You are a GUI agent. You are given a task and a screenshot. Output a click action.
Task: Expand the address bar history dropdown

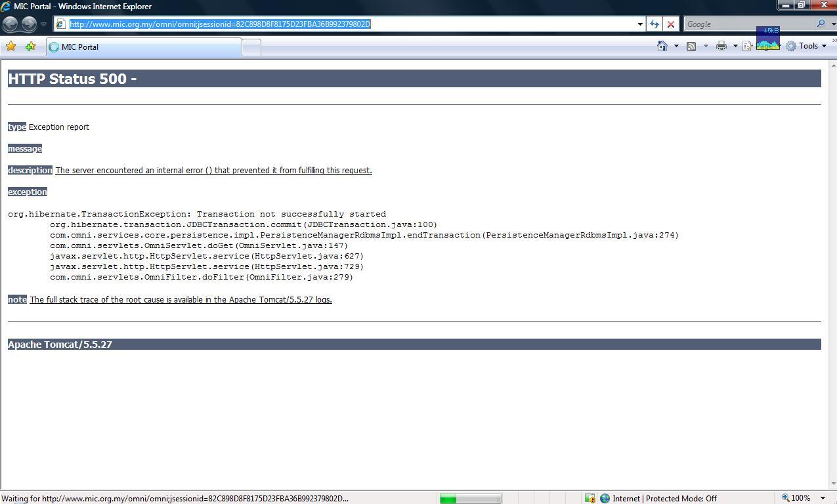640,24
